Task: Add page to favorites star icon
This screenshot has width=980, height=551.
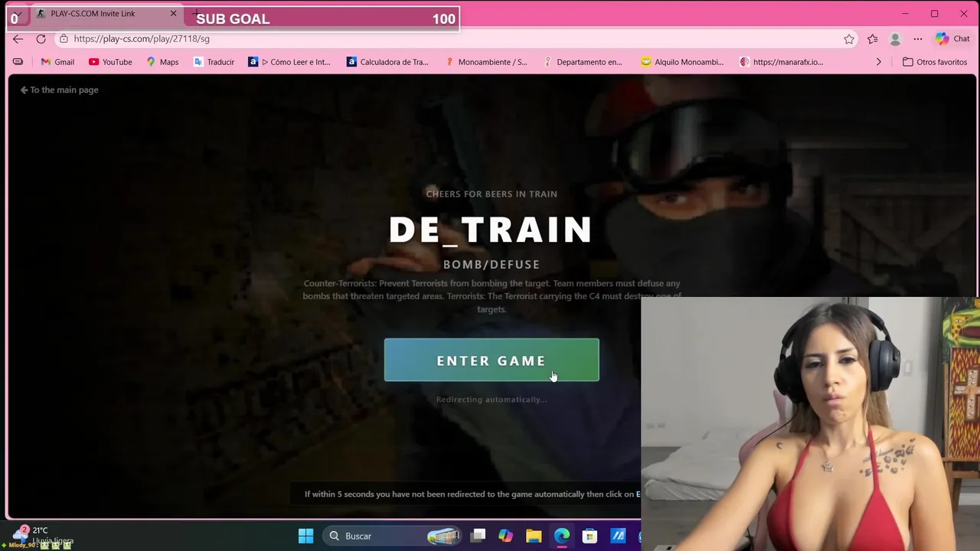Action: [x=849, y=39]
